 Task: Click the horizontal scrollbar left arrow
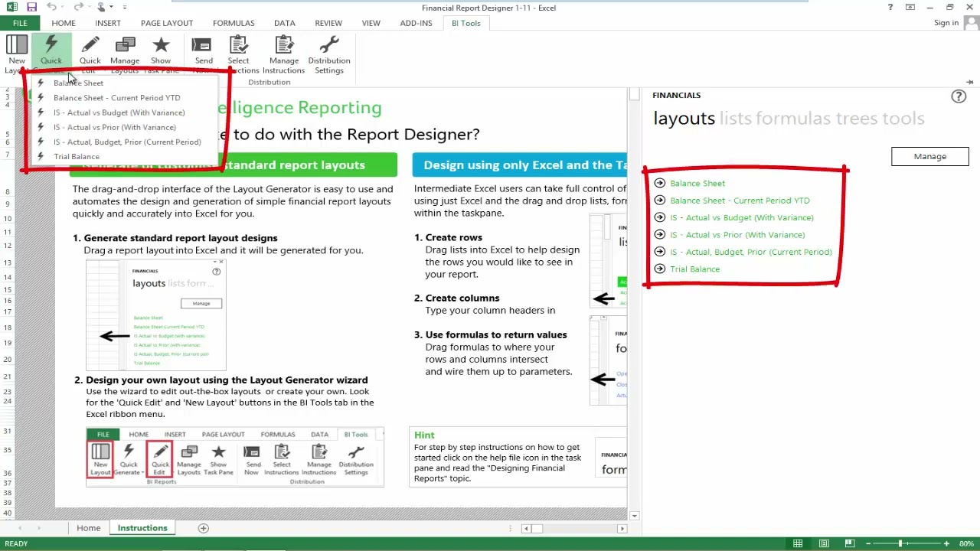point(526,528)
